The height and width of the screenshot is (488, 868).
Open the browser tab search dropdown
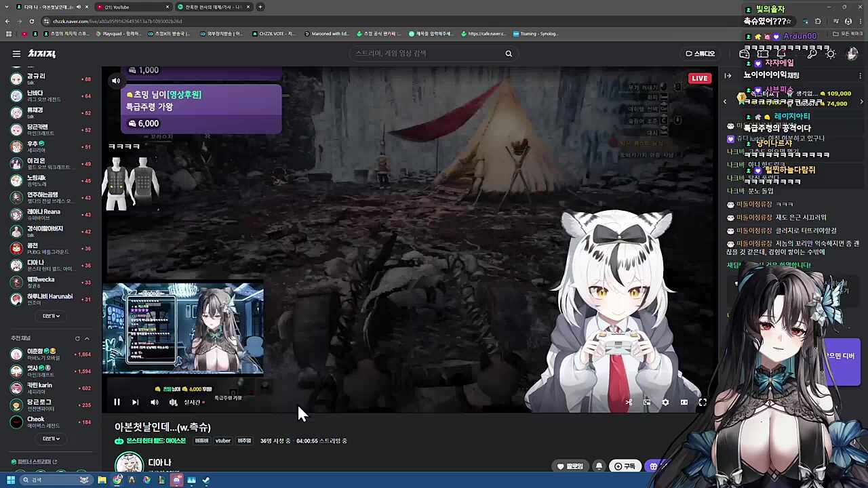click(x=7, y=7)
